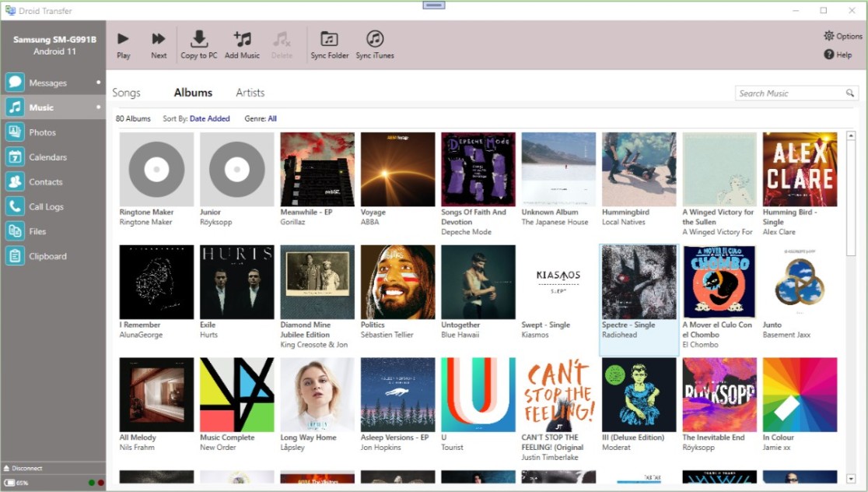The height and width of the screenshot is (492, 868).
Task: Select Junior album by Röyksopp
Action: click(237, 170)
